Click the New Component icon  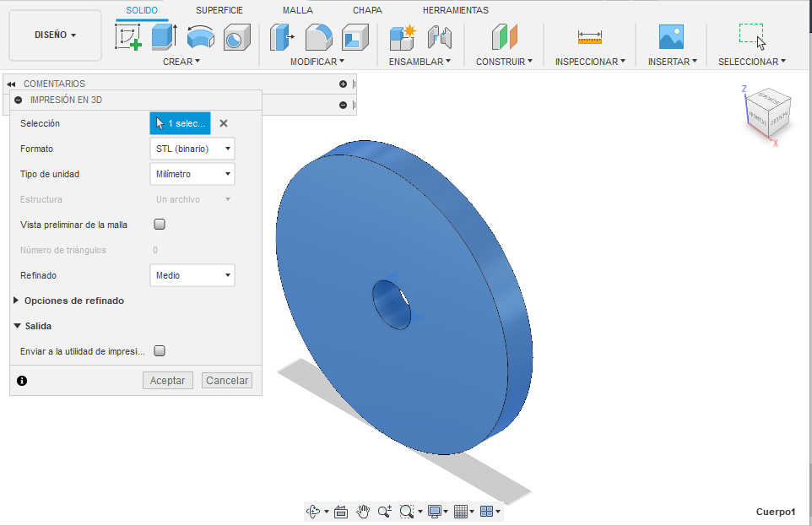tap(403, 37)
